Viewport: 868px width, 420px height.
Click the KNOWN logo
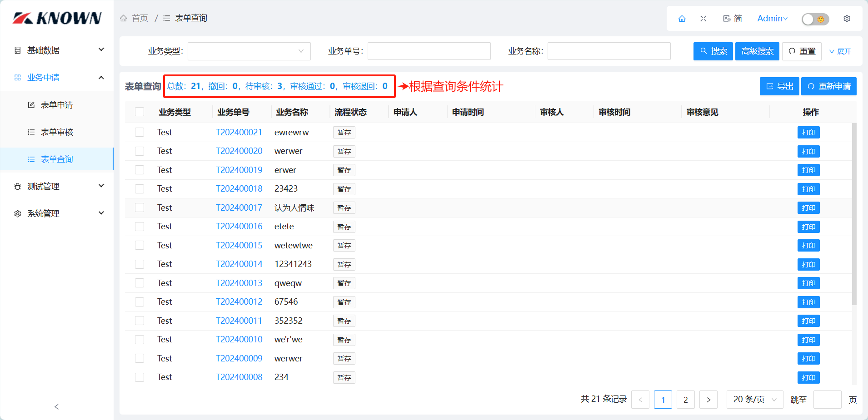tap(57, 18)
